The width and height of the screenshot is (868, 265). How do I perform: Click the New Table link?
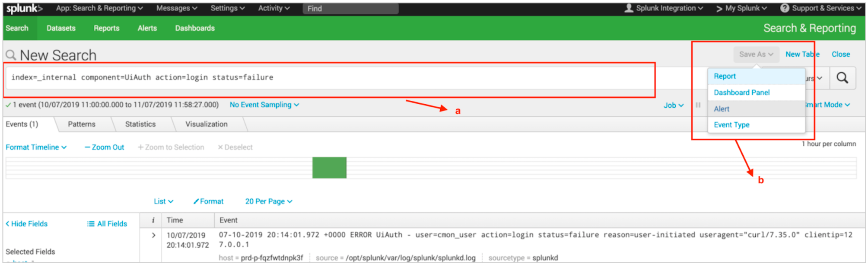pos(802,54)
